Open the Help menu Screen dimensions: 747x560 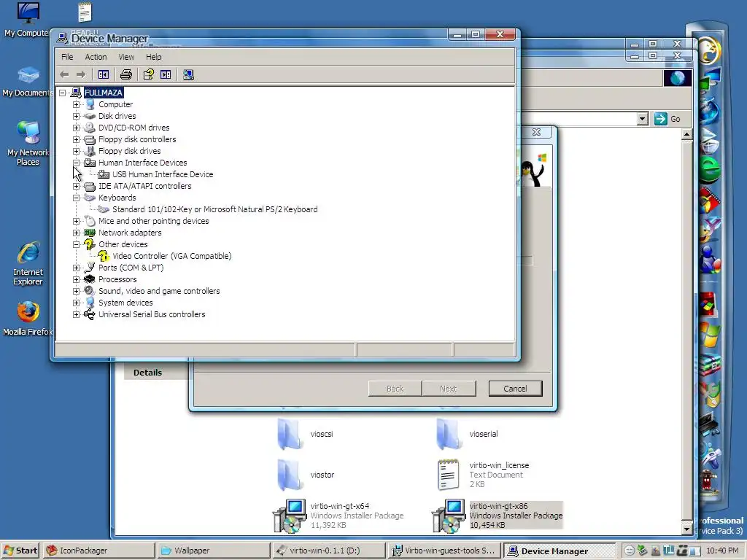(153, 57)
